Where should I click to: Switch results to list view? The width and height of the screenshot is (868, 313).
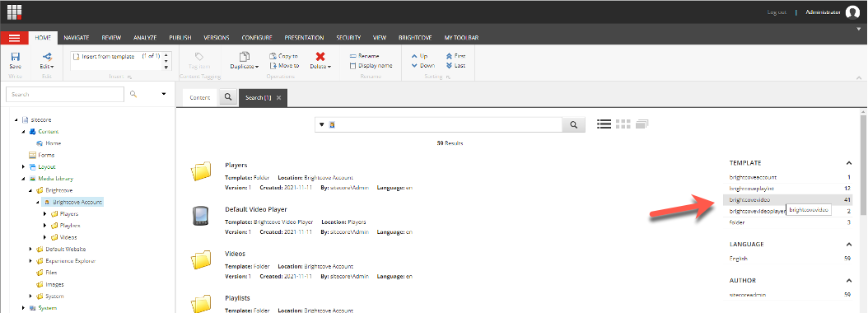[604, 124]
